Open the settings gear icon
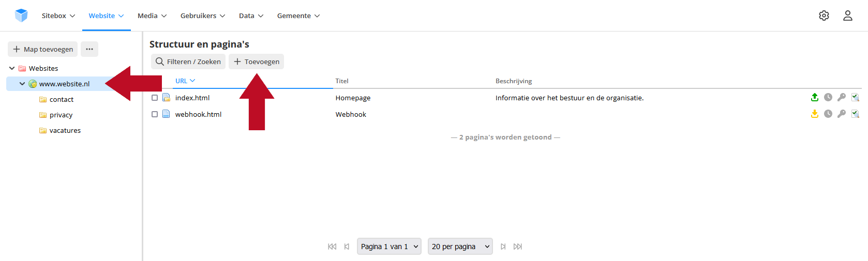868x261 pixels. (x=824, y=16)
